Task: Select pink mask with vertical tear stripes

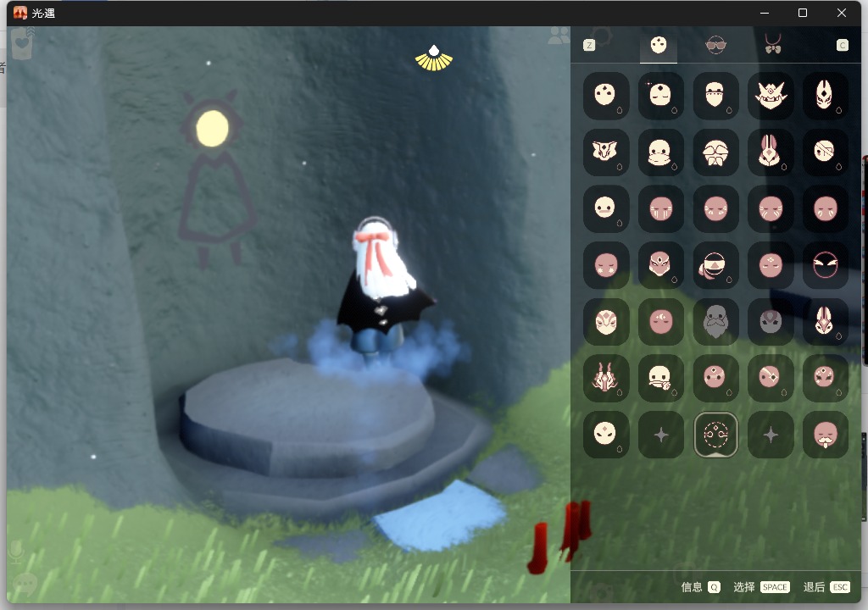Action: click(661, 208)
